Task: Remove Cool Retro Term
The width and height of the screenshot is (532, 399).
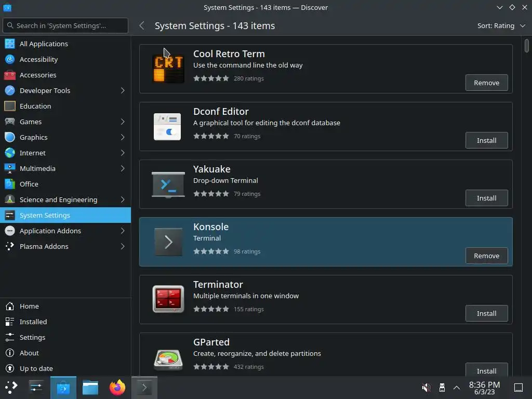Action: [486, 83]
